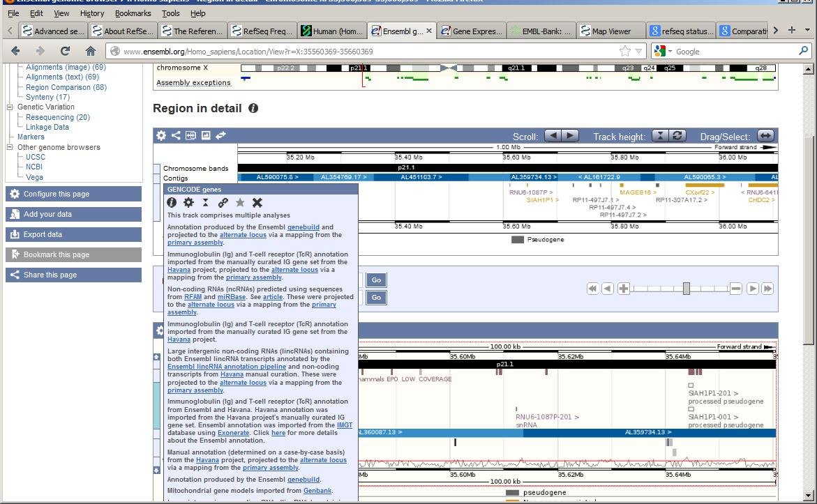Image resolution: width=817 pixels, height=504 pixels.
Task: Click the Track height collapse/expand button
Action: 659,136
